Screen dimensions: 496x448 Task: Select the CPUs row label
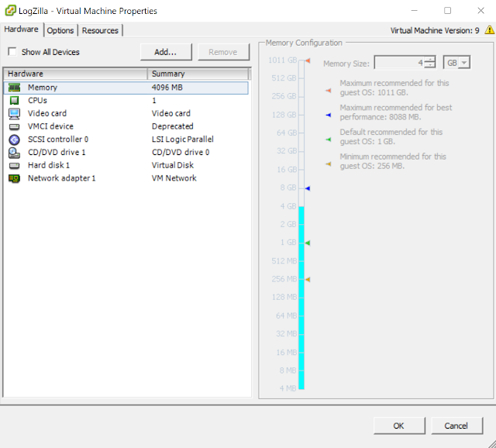[37, 101]
